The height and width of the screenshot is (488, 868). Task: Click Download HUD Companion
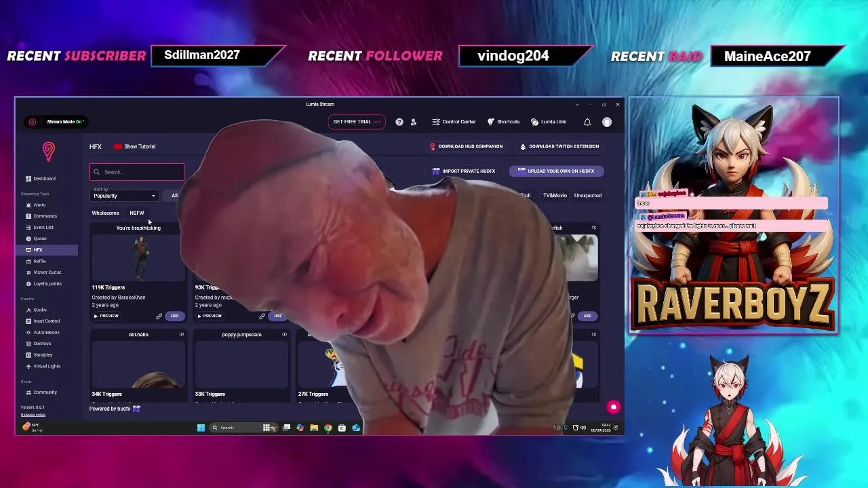pyautogui.click(x=466, y=146)
